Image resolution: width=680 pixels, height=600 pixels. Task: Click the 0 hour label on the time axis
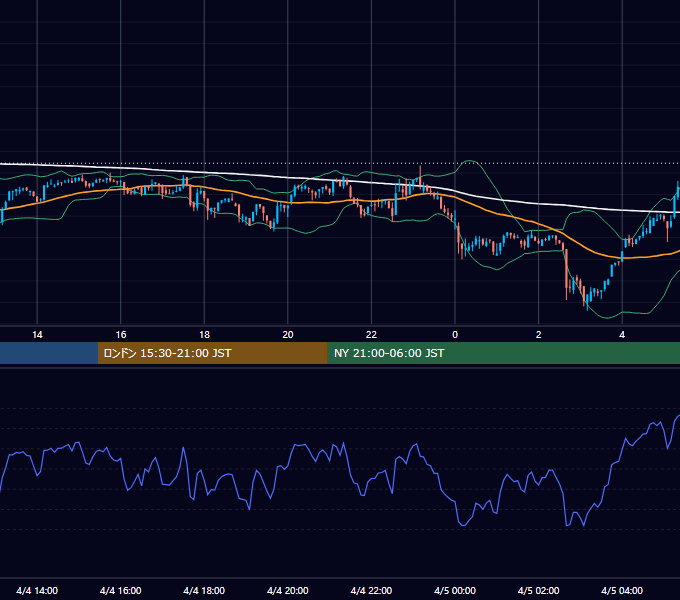click(455, 335)
